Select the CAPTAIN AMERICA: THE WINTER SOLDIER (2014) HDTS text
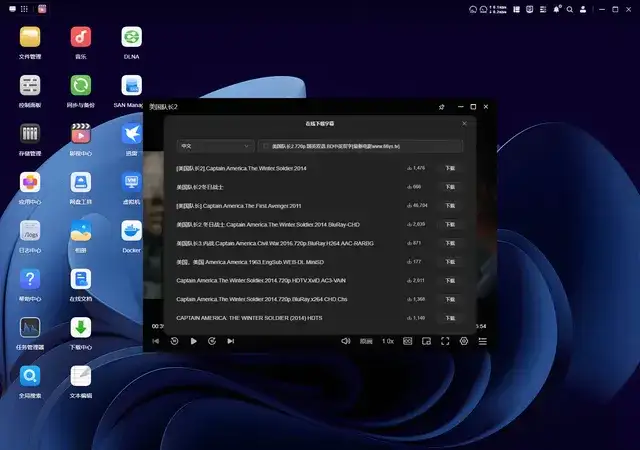640x450 pixels. click(249, 318)
